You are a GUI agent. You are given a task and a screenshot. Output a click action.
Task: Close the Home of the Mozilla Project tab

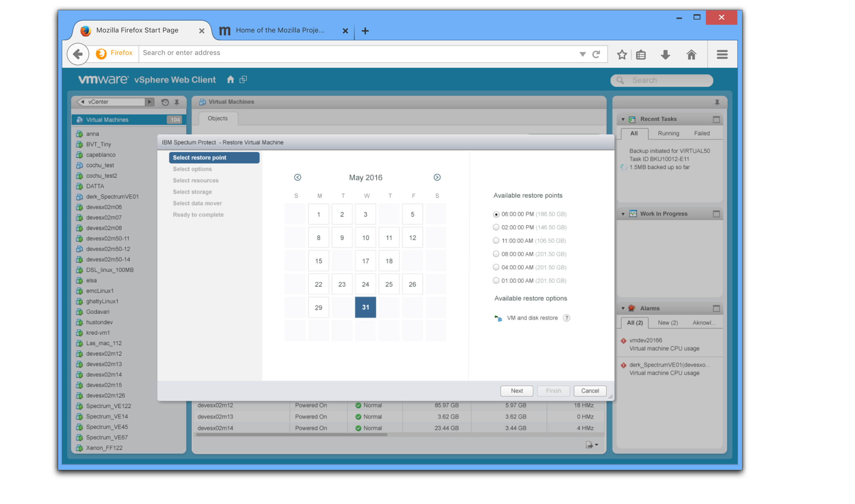pyautogui.click(x=345, y=31)
